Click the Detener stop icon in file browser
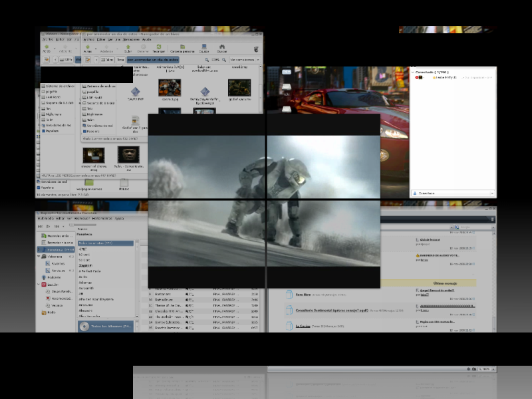This screenshot has height=399, width=532. (x=143, y=48)
